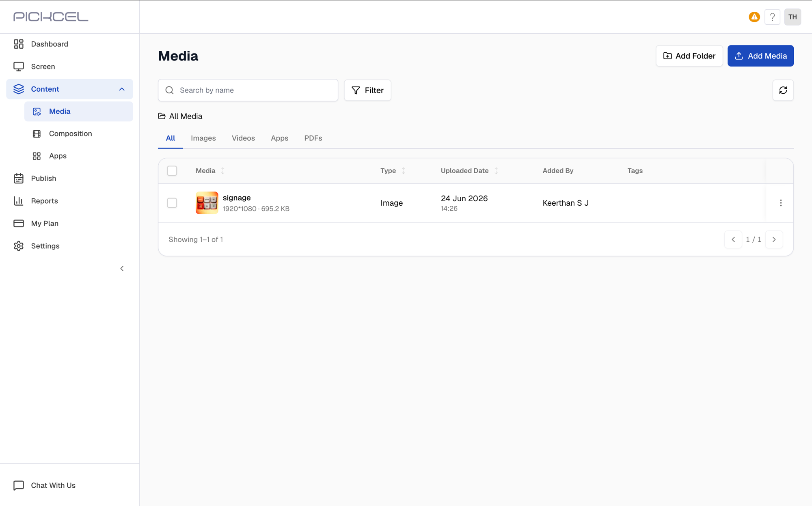812x506 pixels.
Task: Open the orange warning alert icon
Action: [x=754, y=17]
